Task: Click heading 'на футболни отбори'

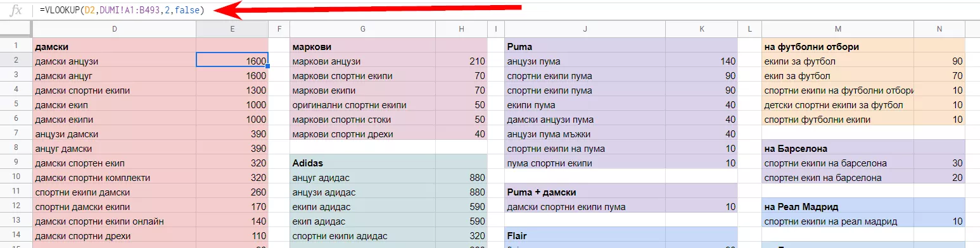Action: pyautogui.click(x=837, y=47)
